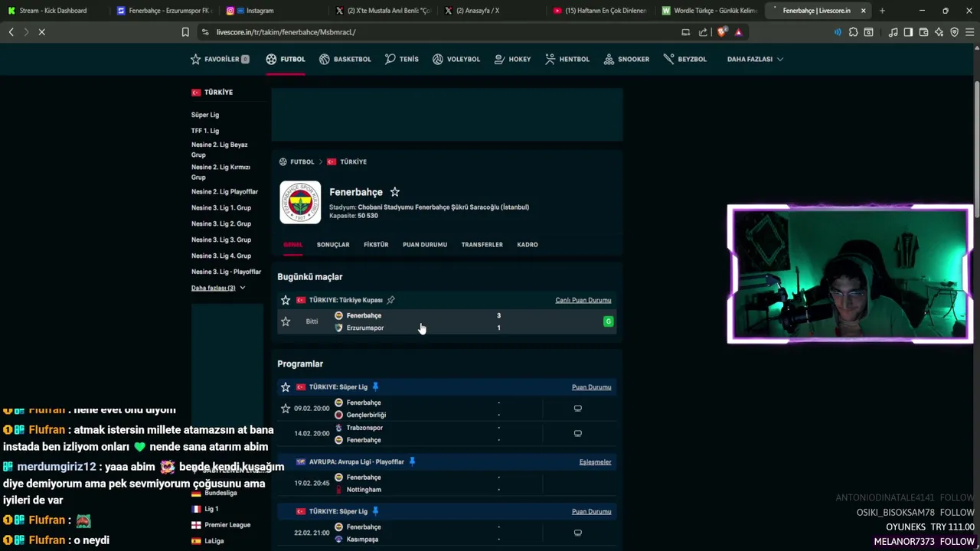Image resolution: width=980 pixels, height=551 pixels.
Task: Open Süper Lig in the sidebar
Action: (x=205, y=115)
